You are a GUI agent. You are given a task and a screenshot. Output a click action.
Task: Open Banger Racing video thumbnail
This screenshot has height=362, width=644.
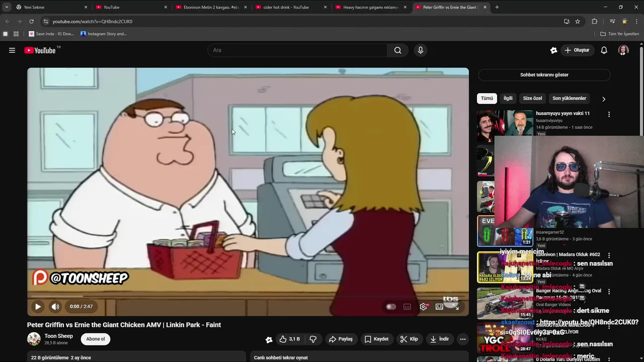click(505, 303)
